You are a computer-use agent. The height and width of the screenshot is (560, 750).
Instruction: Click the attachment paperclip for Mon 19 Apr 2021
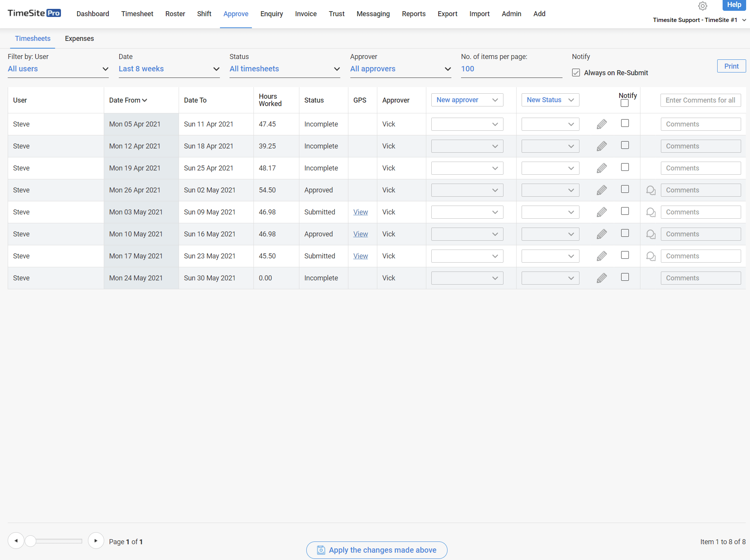tap(601, 168)
